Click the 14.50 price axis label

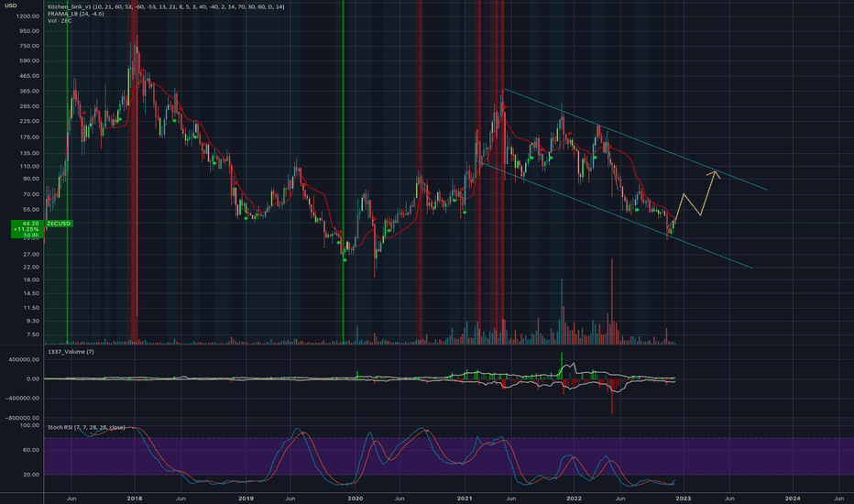point(31,293)
